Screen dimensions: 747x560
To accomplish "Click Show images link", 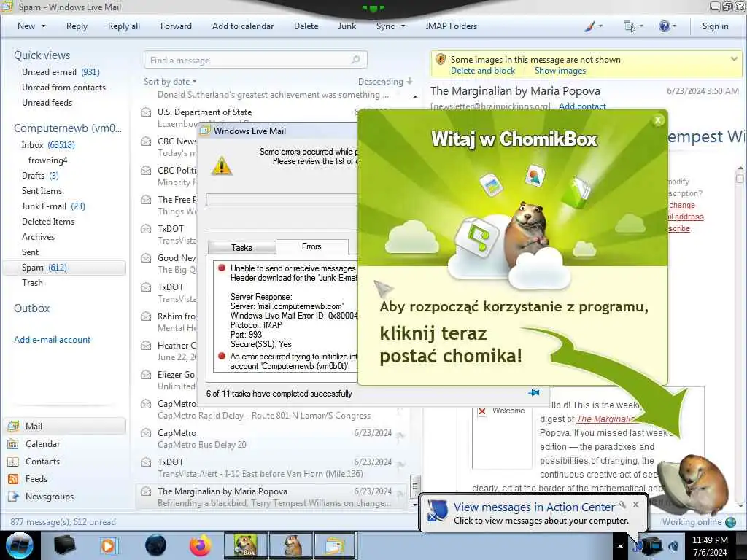I will tap(560, 71).
